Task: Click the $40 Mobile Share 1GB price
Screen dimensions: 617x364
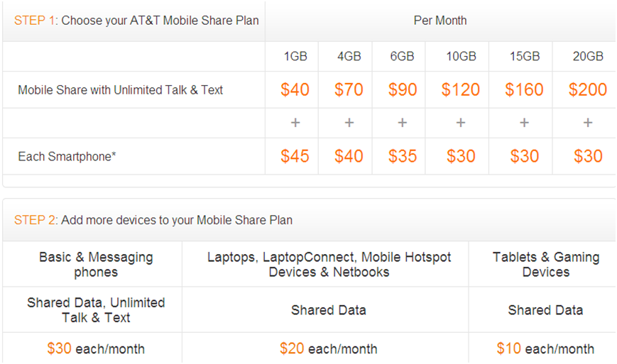Action: click(295, 90)
